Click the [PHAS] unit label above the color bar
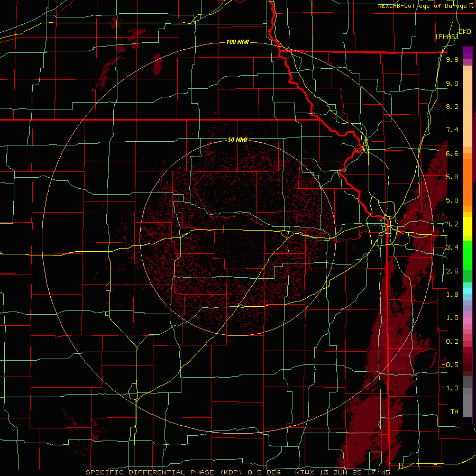Image resolution: width=476 pixels, height=476 pixels. click(x=447, y=36)
